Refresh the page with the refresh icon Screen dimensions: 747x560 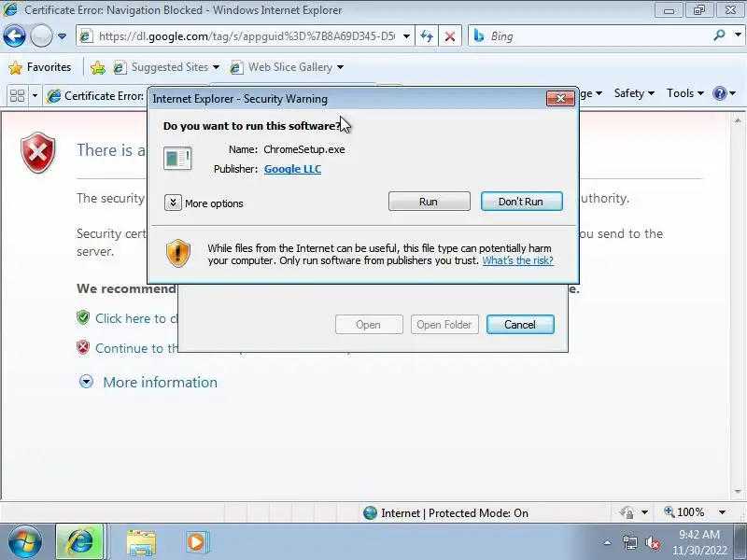tap(427, 36)
